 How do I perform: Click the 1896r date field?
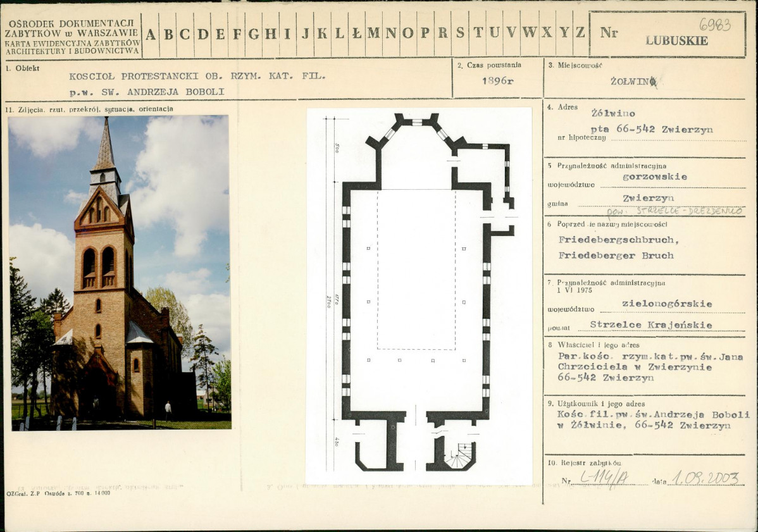(497, 81)
